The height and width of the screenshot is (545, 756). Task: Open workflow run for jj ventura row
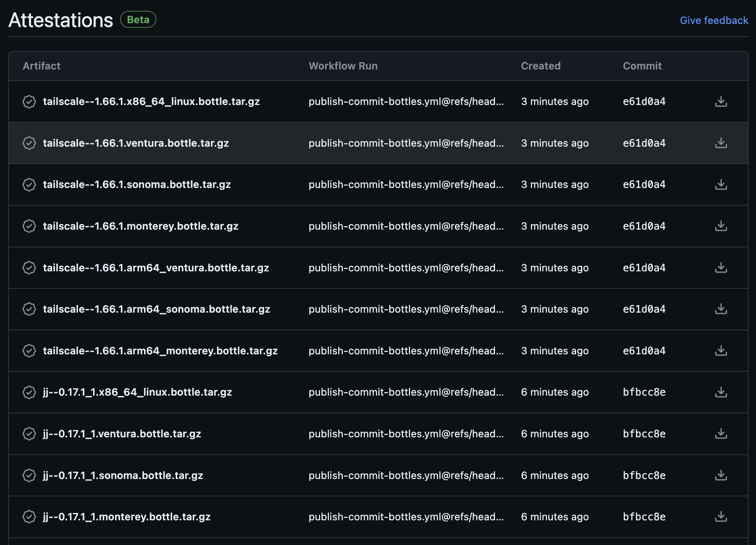406,434
